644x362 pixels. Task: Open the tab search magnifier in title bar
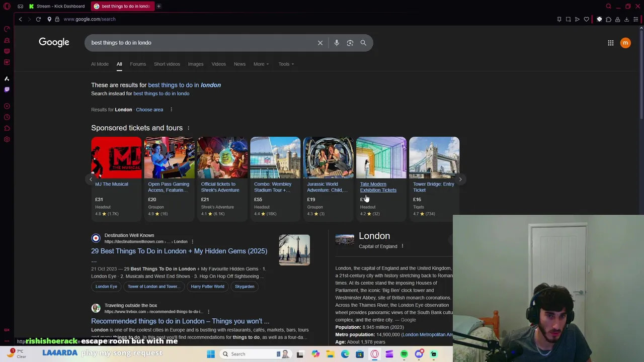tap(608, 6)
